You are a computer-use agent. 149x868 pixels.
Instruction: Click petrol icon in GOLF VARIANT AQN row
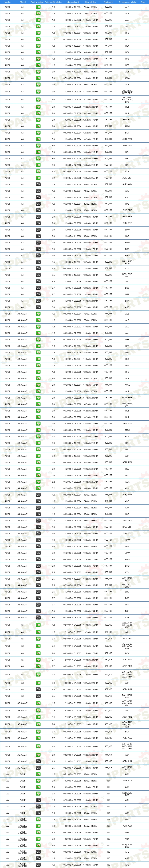point(38,839)
